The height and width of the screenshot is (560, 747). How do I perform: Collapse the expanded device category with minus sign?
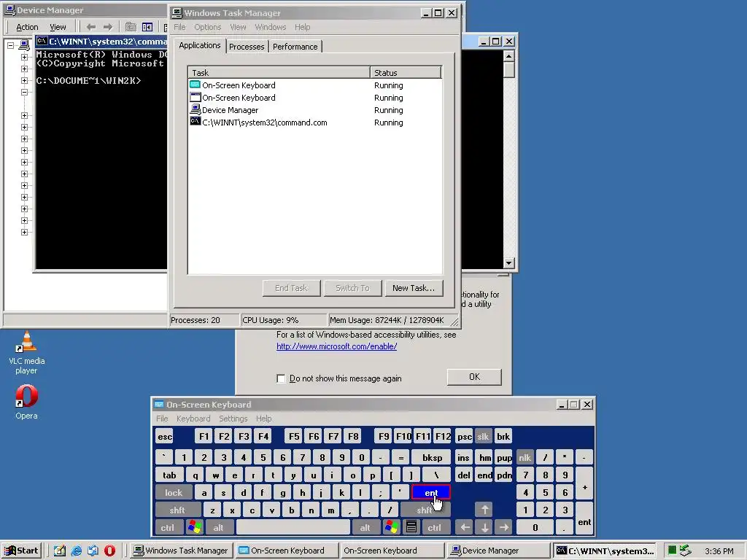[x=24, y=92]
